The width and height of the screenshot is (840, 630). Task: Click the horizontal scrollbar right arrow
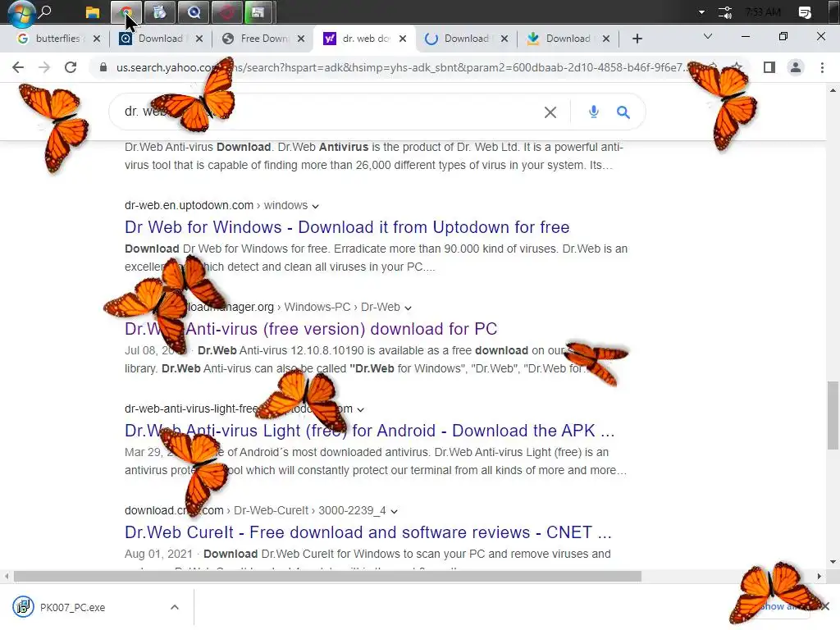819,577
